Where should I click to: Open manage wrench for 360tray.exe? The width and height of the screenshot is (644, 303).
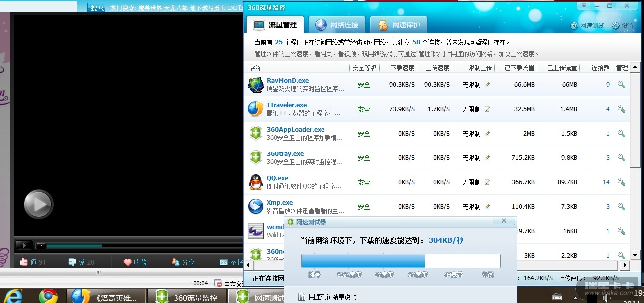pos(621,158)
